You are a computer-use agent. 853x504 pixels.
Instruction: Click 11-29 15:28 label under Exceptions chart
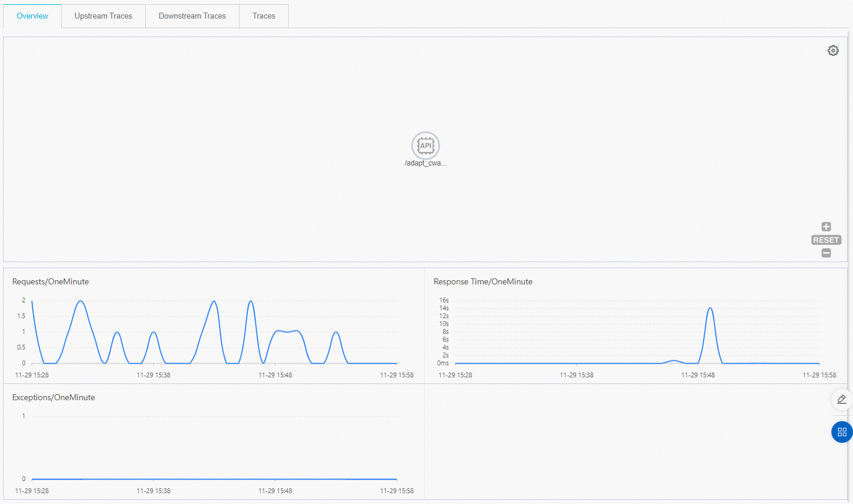click(32, 491)
